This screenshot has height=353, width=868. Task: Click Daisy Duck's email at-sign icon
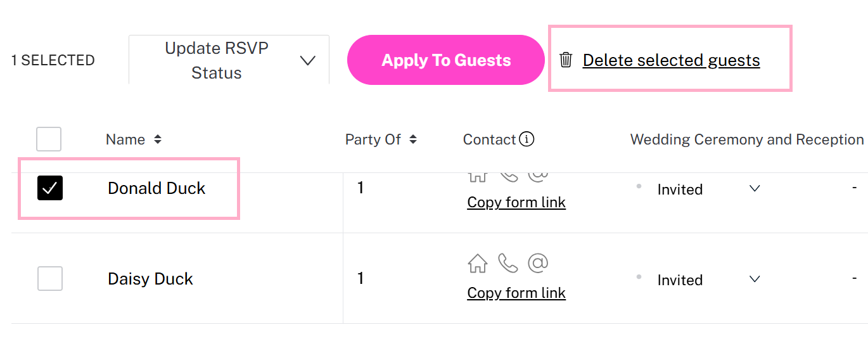pos(538,263)
